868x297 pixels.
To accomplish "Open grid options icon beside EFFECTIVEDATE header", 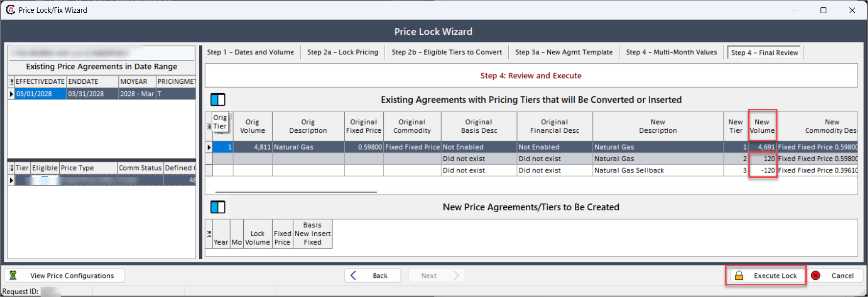I will (x=11, y=81).
